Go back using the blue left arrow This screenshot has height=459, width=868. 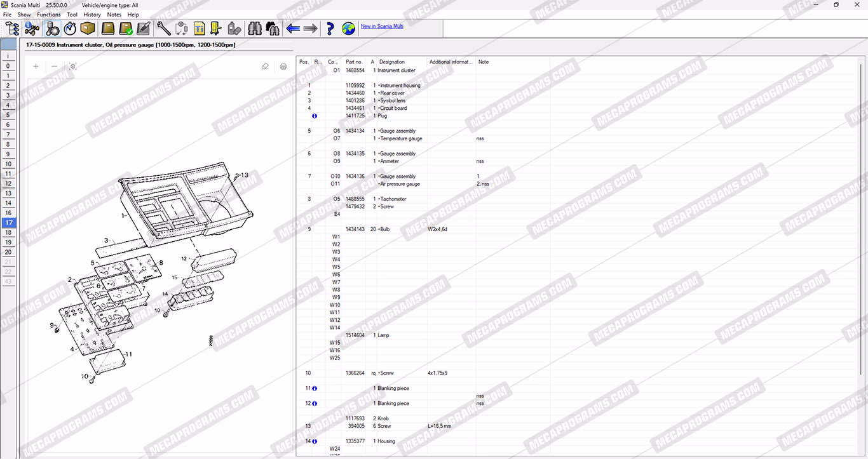[x=293, y=29]
